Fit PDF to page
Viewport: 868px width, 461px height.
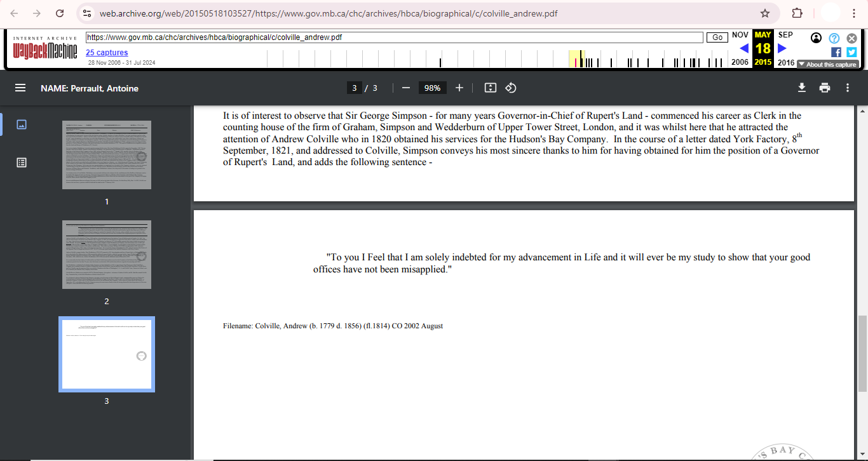click(x=491, y=88)
